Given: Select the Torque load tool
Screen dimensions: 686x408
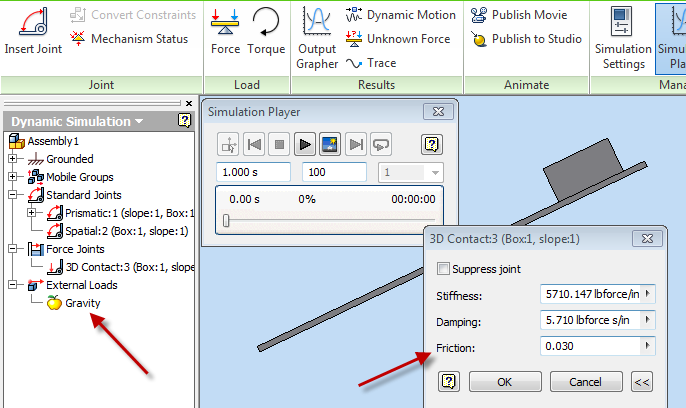Looking at the screenshot, I should [266, 32].
